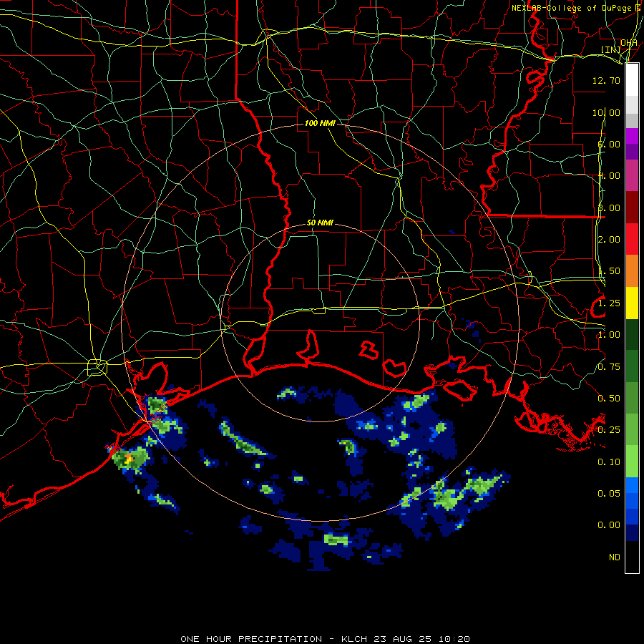The width and height of the screenshot is (644, 644).
Task: Select the dark red legend swatch
Action: [632, 208]
